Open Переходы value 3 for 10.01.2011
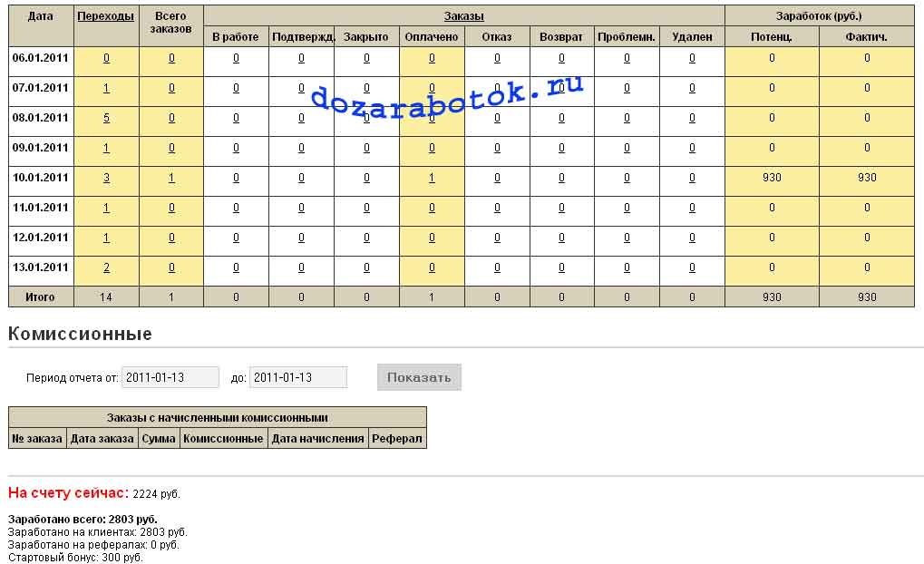924x564 pixels. [x=106, y=178]
